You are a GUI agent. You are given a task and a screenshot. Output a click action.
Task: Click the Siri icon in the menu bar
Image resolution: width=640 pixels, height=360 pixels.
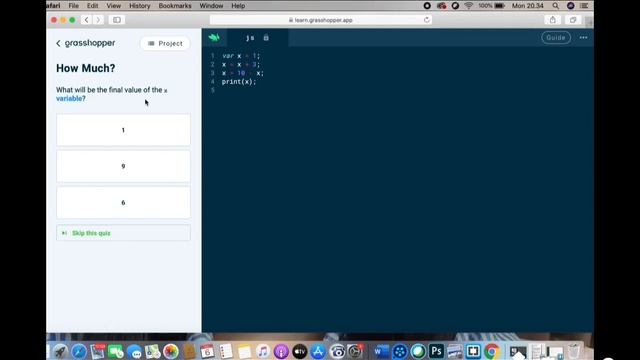pyautogui.click(x=571, y=6)
